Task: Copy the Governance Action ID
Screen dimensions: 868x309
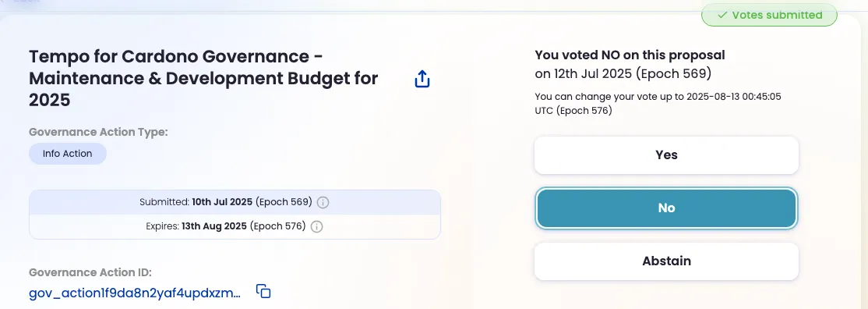Action: point(263,291)
